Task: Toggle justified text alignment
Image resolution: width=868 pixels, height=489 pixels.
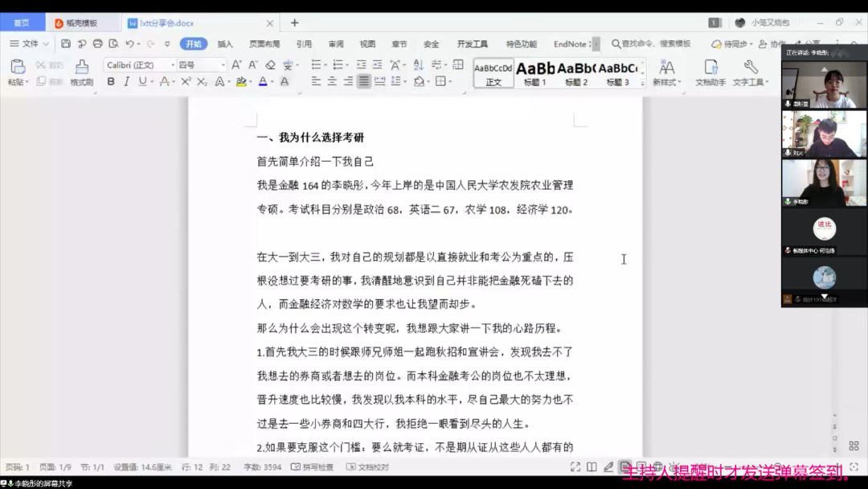Action: [x=364, y=81]
